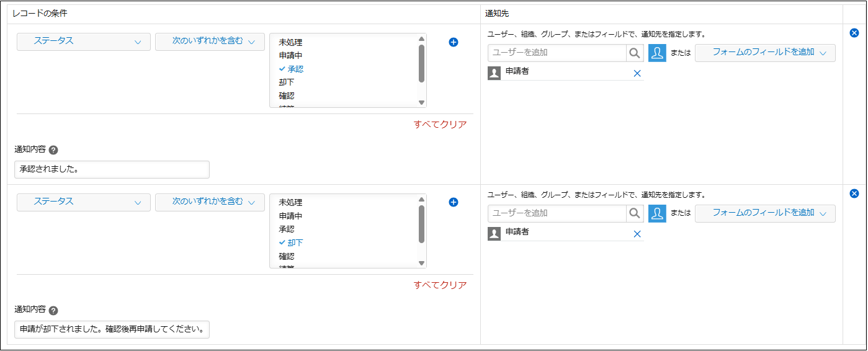The width and height of the screenshot is (868, 351).
Task: Click scrollbar thumb of second status list
Action: click(x=421, y=224)
